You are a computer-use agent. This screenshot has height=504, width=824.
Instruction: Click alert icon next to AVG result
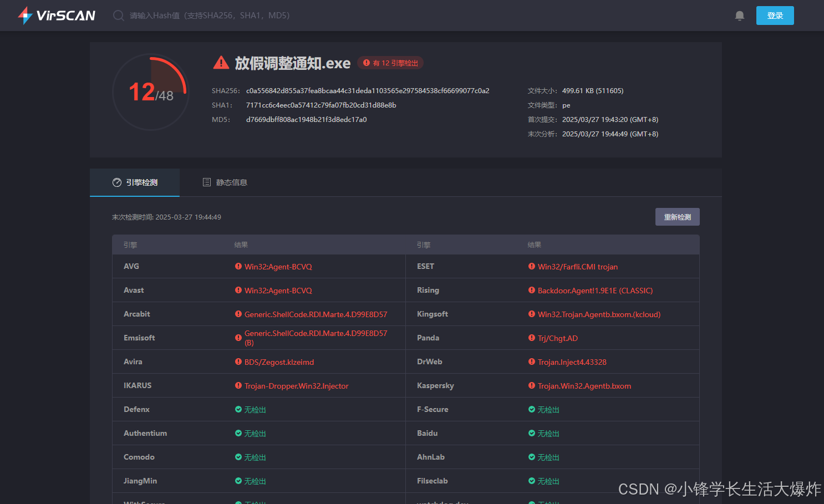238,266
